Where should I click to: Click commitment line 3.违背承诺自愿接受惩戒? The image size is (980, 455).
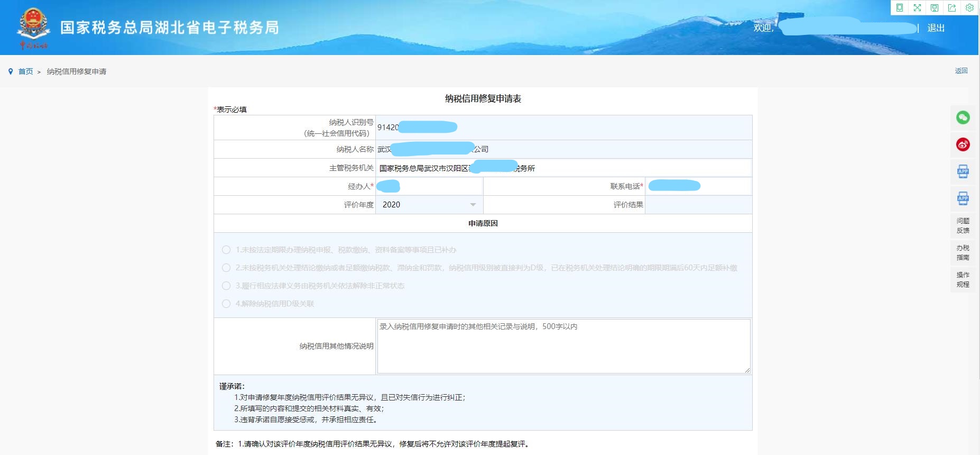(x=306, y=420)
